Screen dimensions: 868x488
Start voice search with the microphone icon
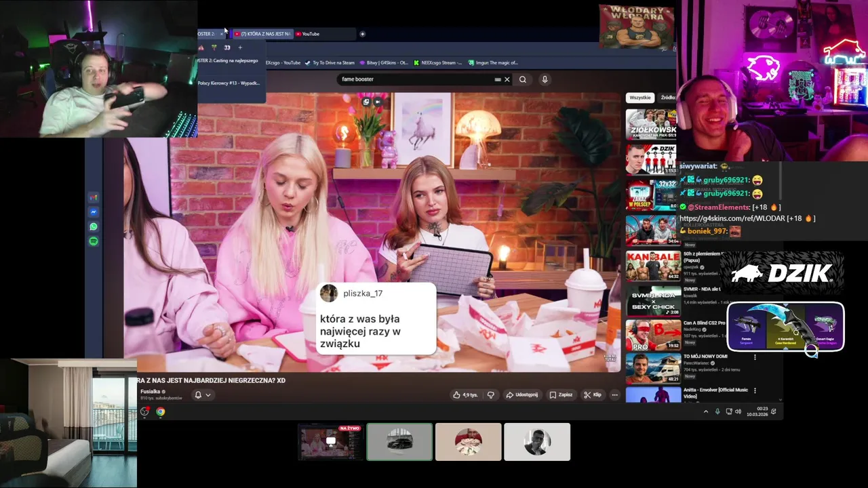[545, 79]
